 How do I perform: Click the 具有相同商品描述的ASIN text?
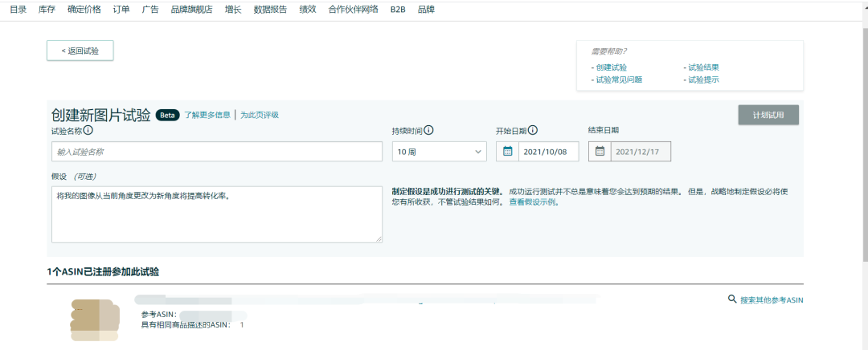(186, 324)
